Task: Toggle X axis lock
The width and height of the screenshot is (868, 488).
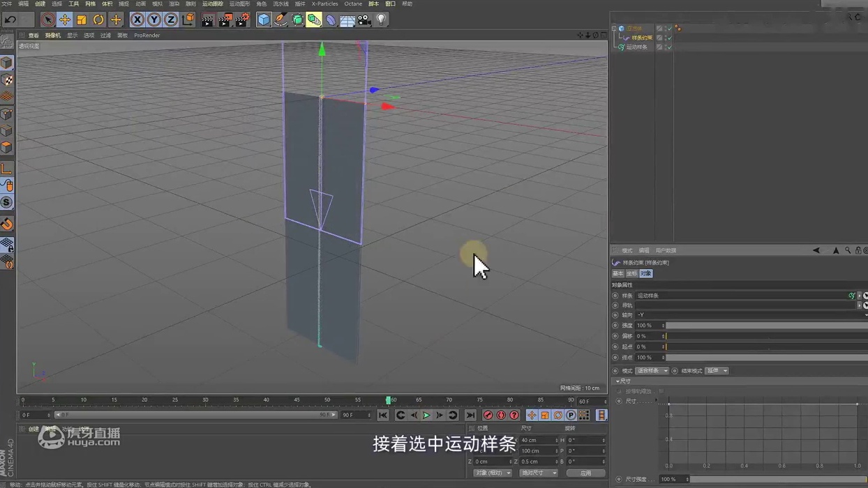Action: 137,20
